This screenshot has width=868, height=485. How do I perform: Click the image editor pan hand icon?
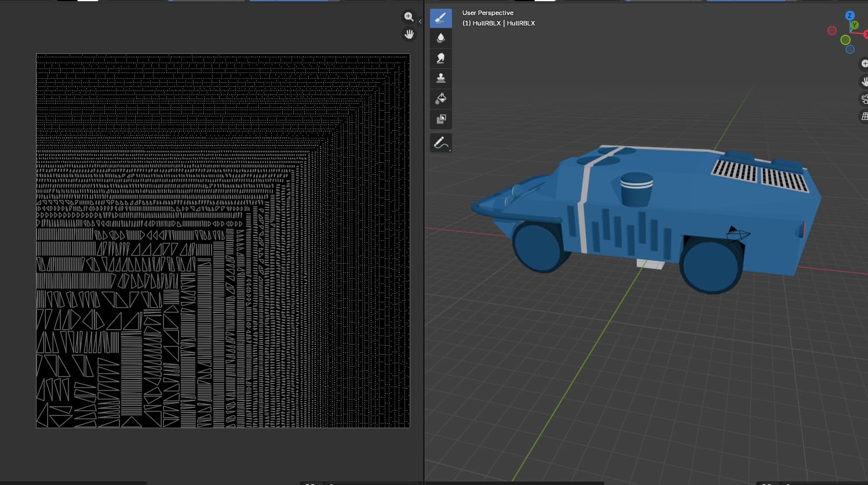409,34
